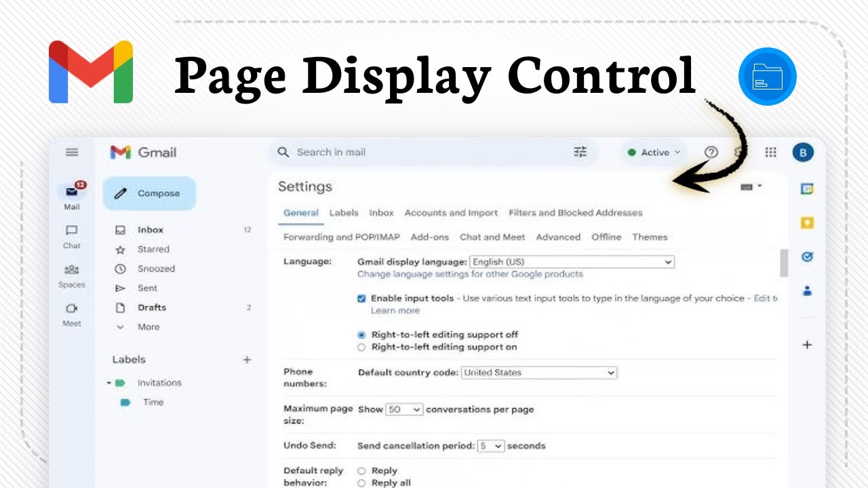This screenshot has width=868, height=488.
Task: Open Gmail display language dropdown
Action: (x=572, y=262)
